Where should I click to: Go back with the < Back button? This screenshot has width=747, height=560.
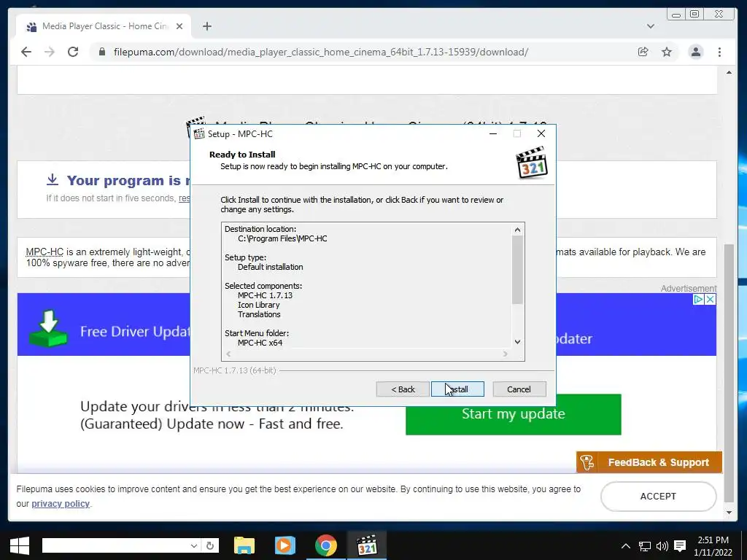click(x=403, y=389)
